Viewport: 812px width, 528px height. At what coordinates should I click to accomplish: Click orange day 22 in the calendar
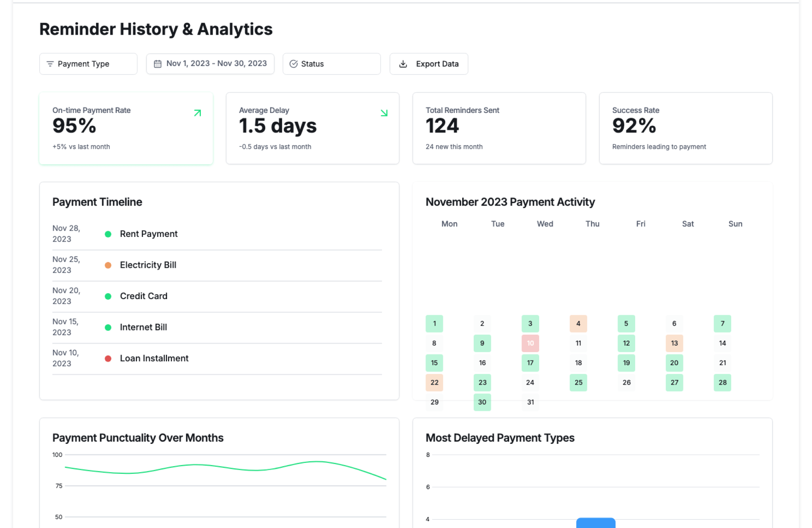click(434, 382)
